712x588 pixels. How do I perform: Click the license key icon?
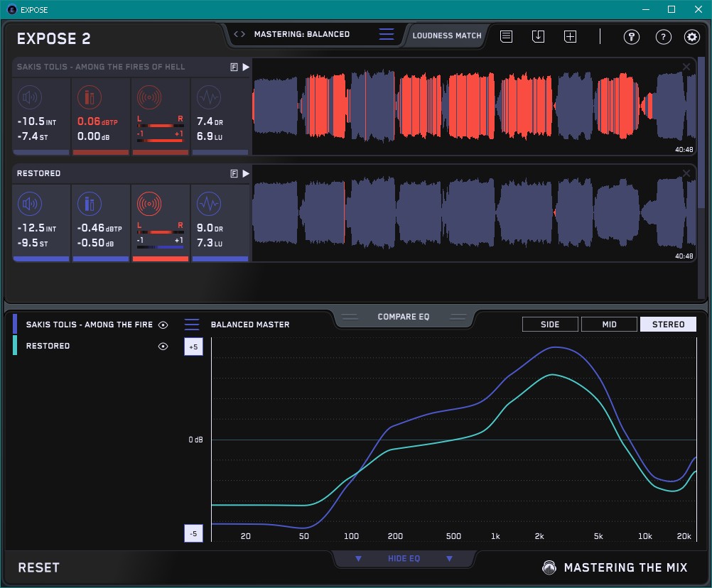point(632,37)
